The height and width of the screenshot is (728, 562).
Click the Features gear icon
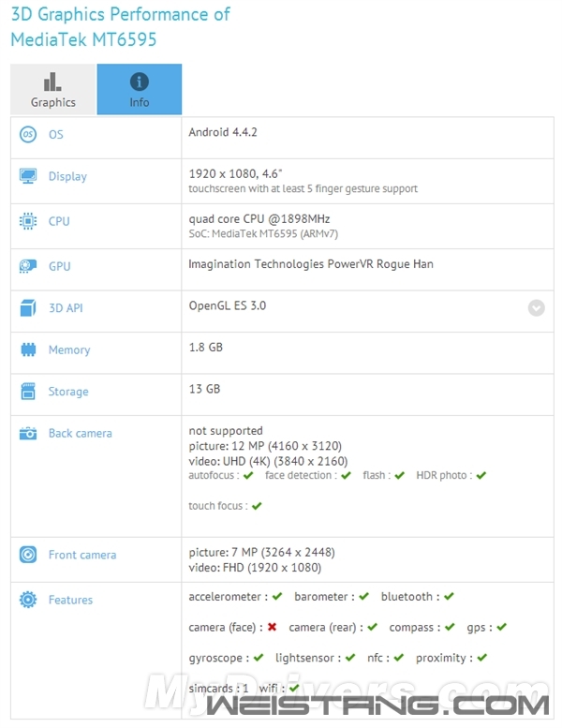click(28, 600)
